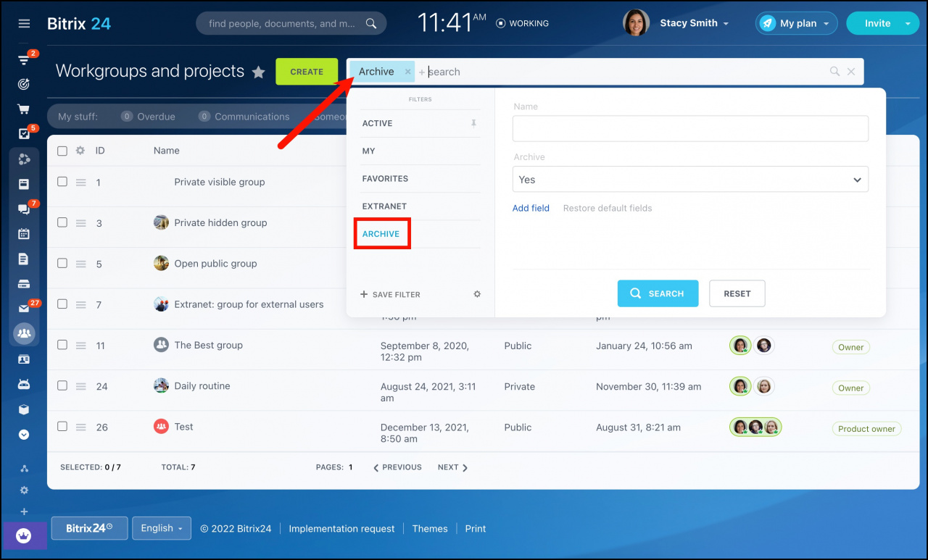Viewport: 928px width, 560px height.
Task: Open Tasks sidebar icon with badge 5
Action: coord(24,134)
